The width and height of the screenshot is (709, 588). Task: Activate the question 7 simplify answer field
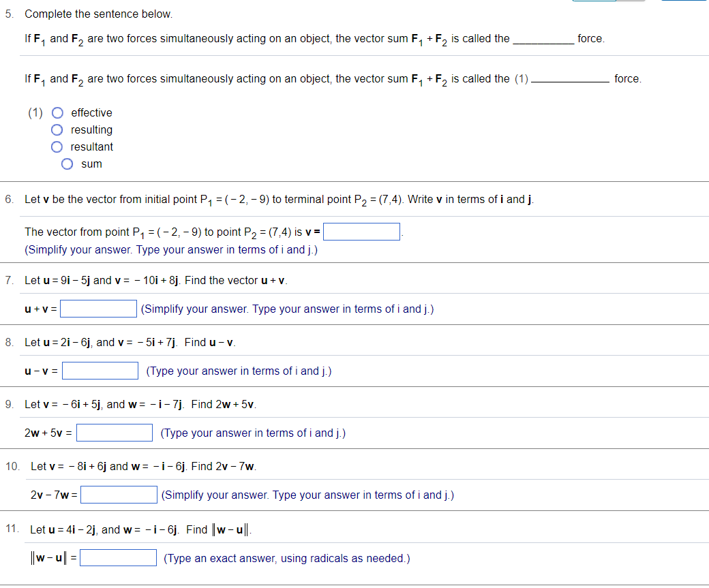pos(98,308)
